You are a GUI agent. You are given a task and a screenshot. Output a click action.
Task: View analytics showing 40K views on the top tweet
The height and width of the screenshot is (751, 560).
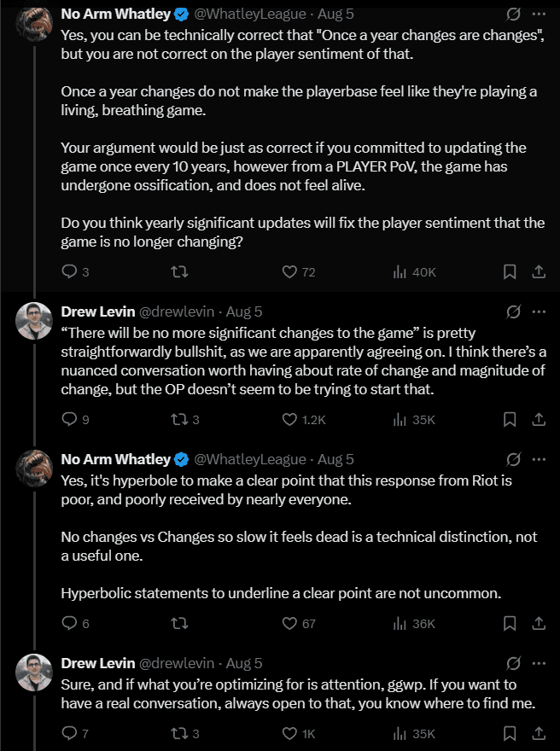[400, 270]
